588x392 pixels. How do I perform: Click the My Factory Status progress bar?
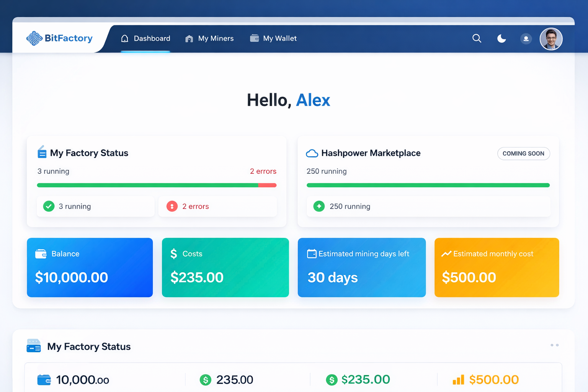tap(157, 185)
